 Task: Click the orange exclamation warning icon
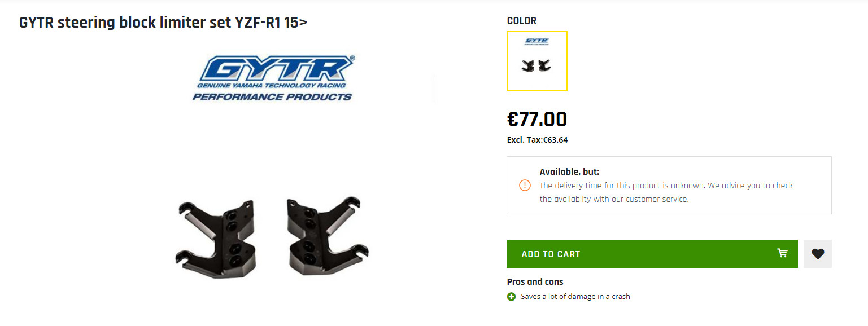click(x=525, y=185)
